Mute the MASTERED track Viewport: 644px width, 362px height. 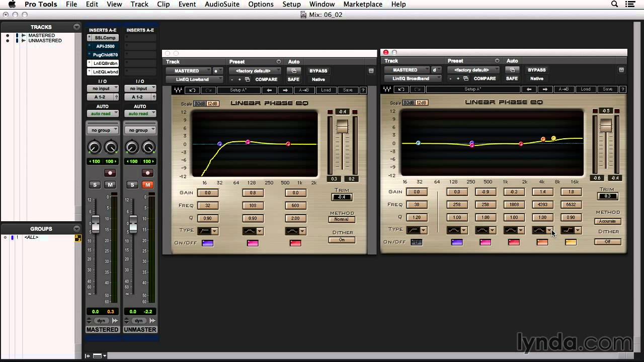110,185
